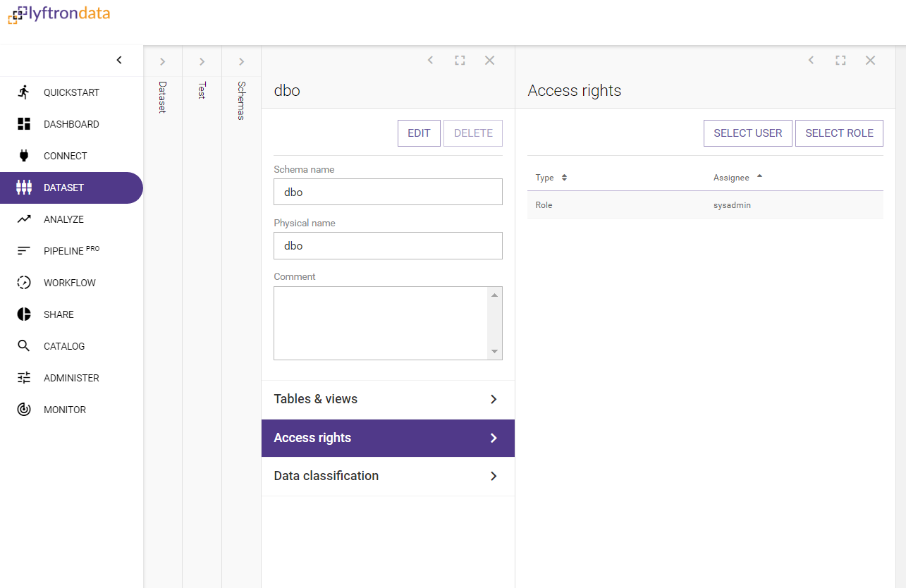
Task: Click the vertical Schemas panel label
Action: tap(241, 100)
